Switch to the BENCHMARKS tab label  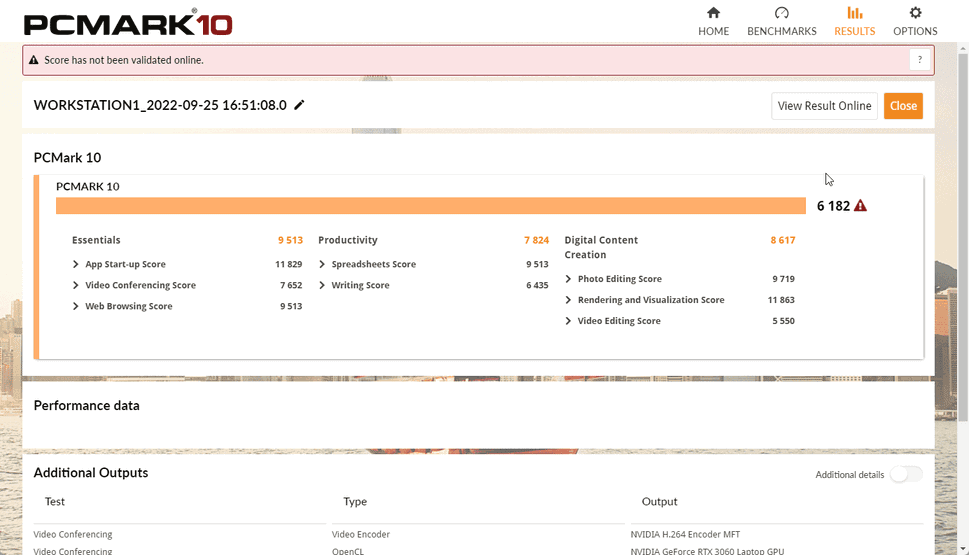click(782, 31)
